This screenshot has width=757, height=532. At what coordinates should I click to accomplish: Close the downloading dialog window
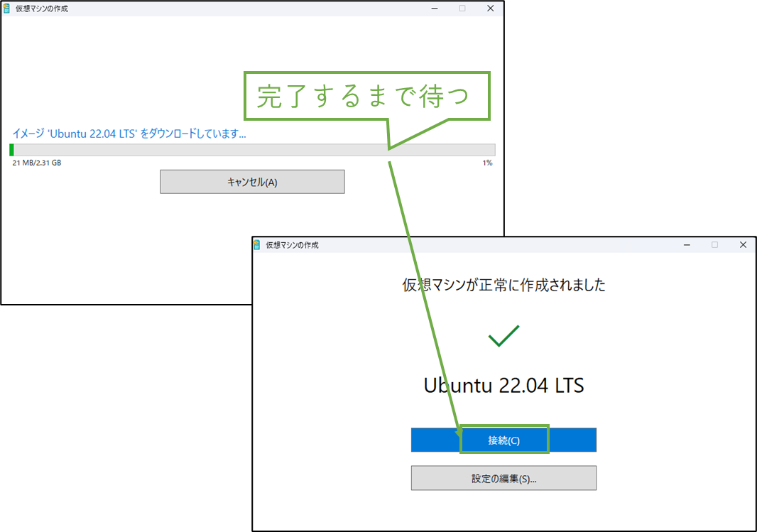[491, 8]
